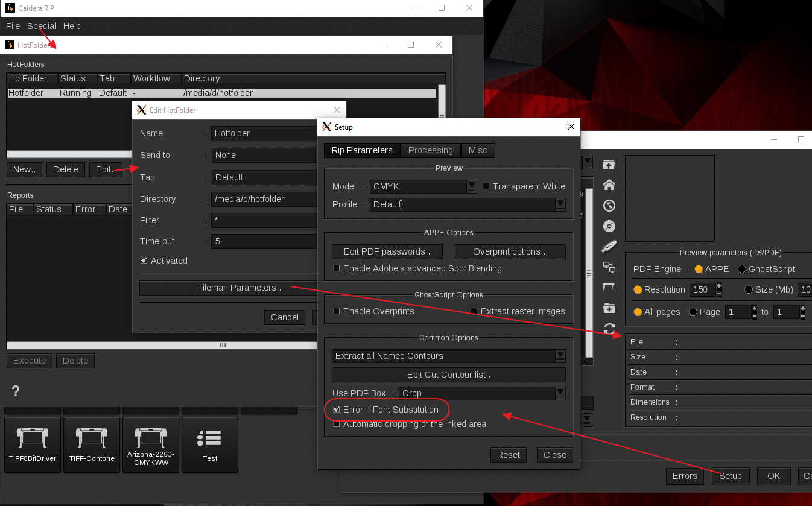Select GhostScript as PDF engine
Viewport: 812px width, 506px height.
tap(742, 269)
